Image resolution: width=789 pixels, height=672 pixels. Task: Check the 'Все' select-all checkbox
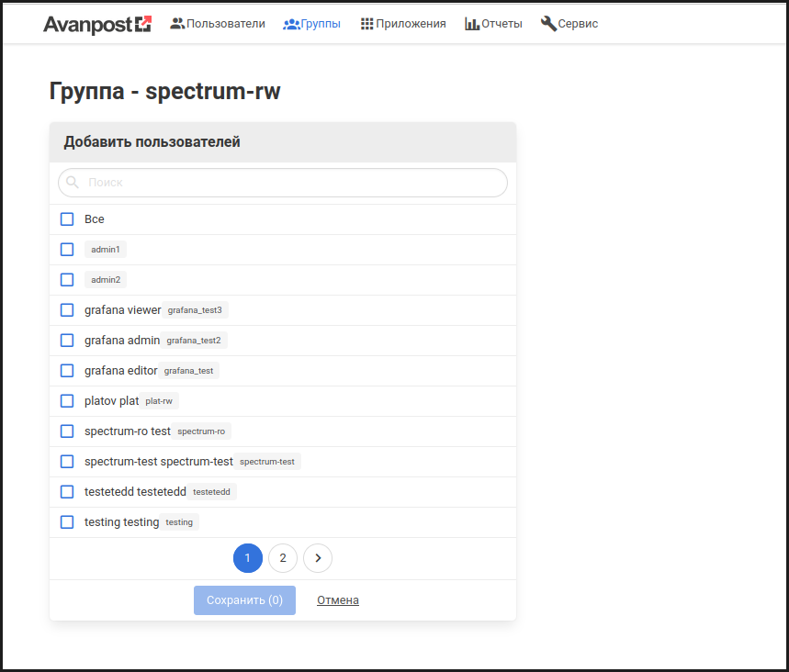click(x=67, y=219)
